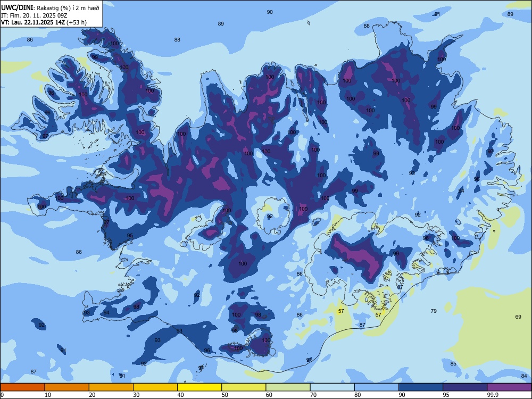Viewport: 532px width, 399px height.
Task: Click the legend scale label '30'
Action: (x=136, y=395)
